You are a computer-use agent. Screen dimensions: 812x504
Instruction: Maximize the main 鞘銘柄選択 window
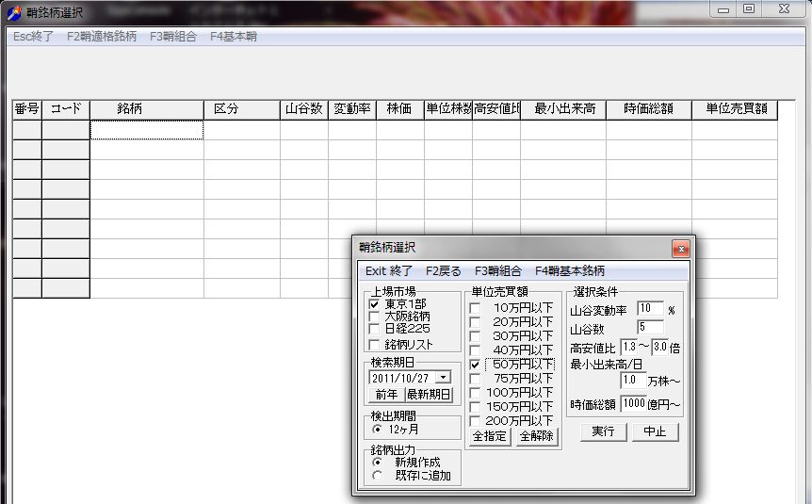(x=749, y=8)
